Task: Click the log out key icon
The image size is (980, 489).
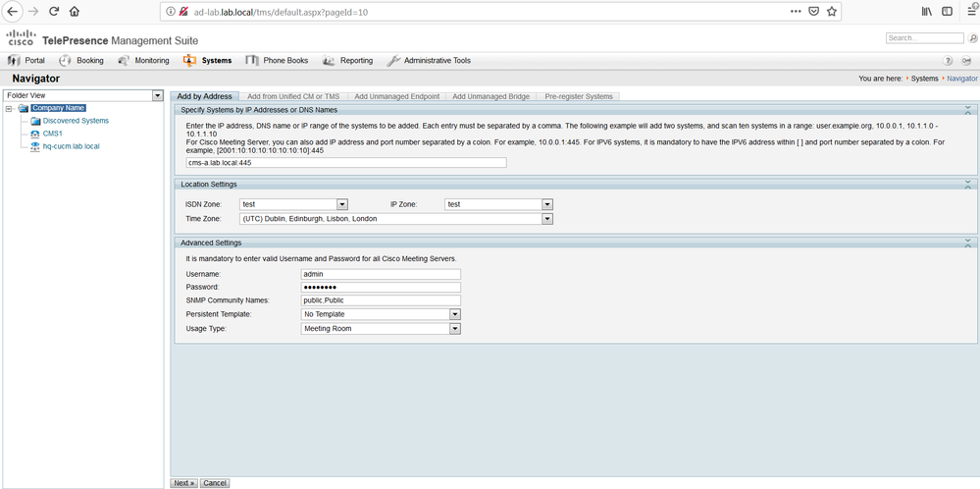Action: point(966,61)
